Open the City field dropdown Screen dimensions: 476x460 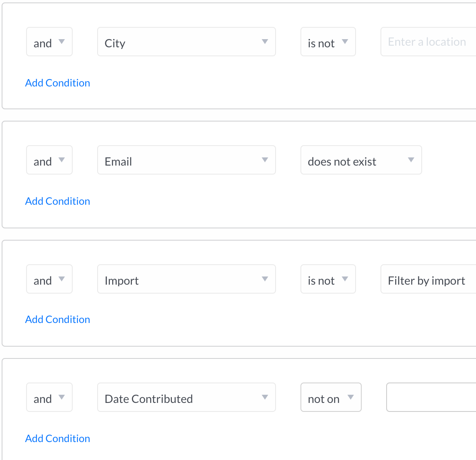(187, 42)
